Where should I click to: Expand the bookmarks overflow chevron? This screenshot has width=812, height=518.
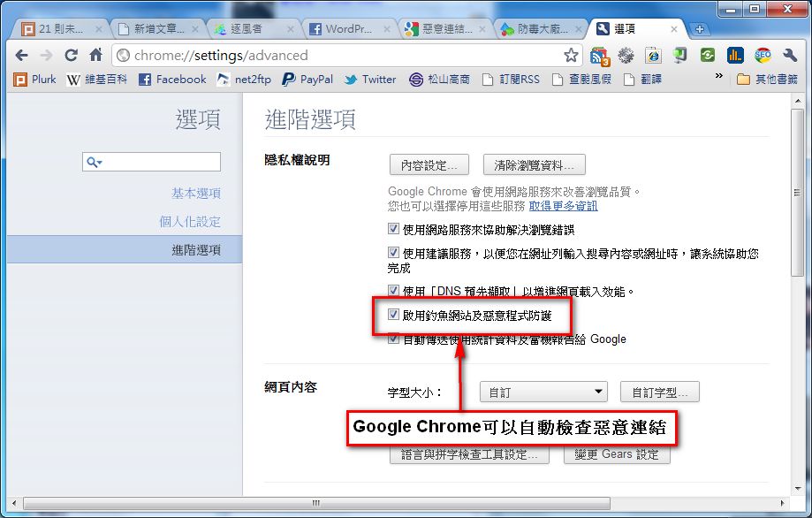coord(719,76)
